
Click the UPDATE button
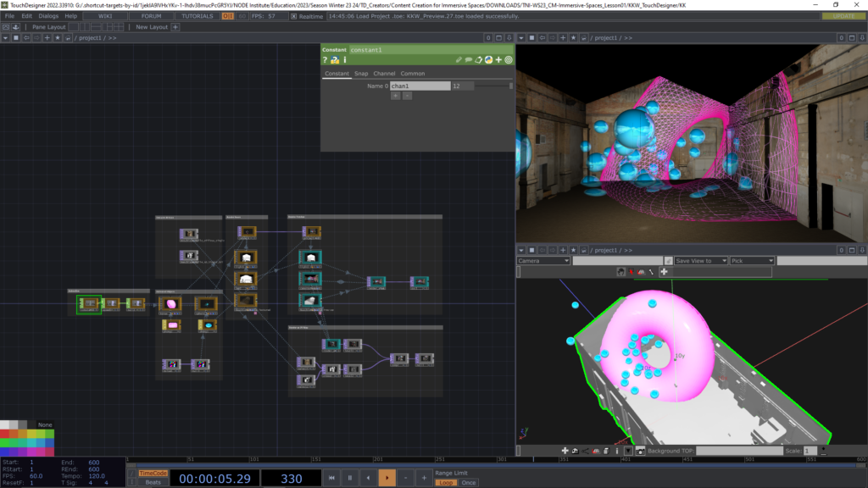843,16
